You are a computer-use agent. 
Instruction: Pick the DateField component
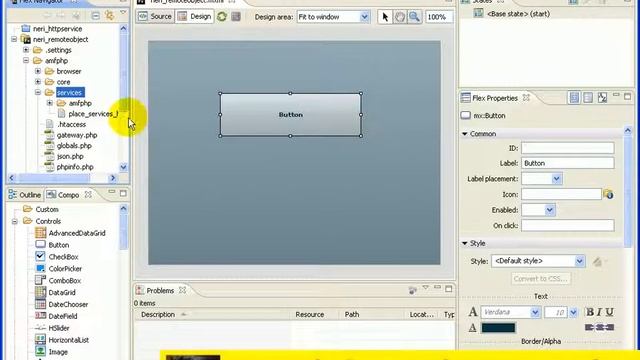62,316
